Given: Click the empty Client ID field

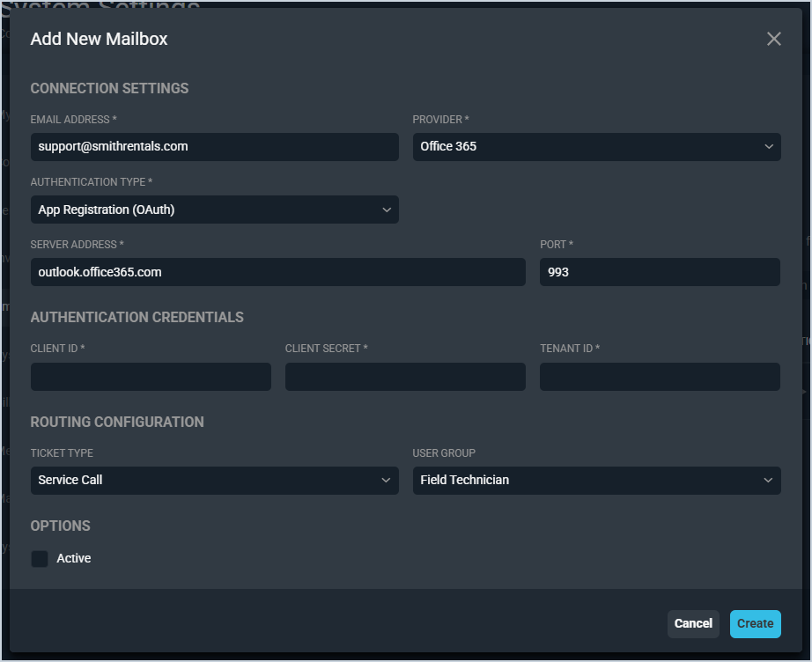Looking at the screenshot, I should click(151, 377).
